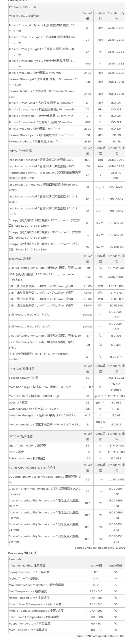Click the TYPICAL PROPERTIES table header
This screenshot has width=128, height=644.
point(67,7)
